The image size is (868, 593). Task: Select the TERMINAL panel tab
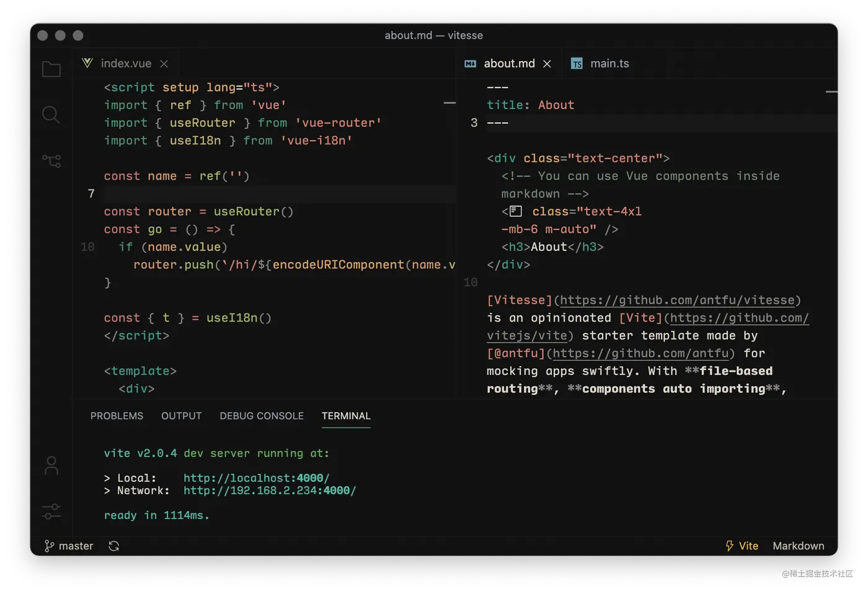[x=346, y=416]
